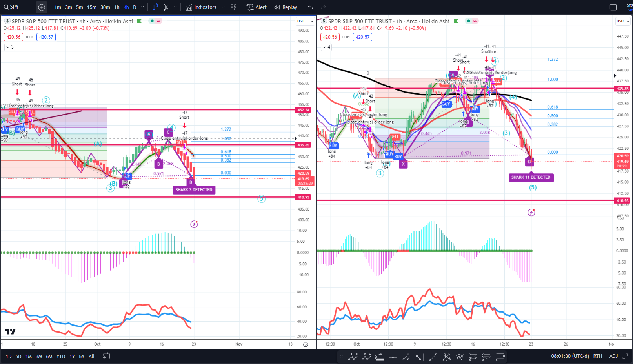Open the indicator templates grid icon
This screenshot has width=633, height=364.
point(234,7)
